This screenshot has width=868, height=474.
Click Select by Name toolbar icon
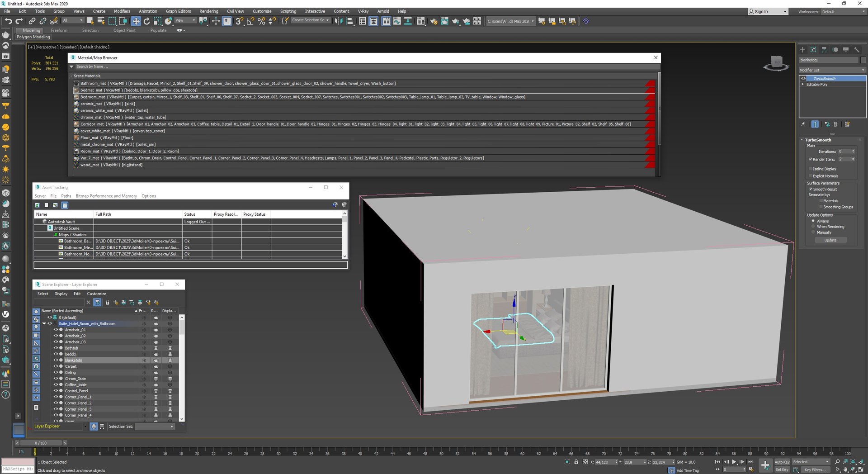[x=101, y=21]
